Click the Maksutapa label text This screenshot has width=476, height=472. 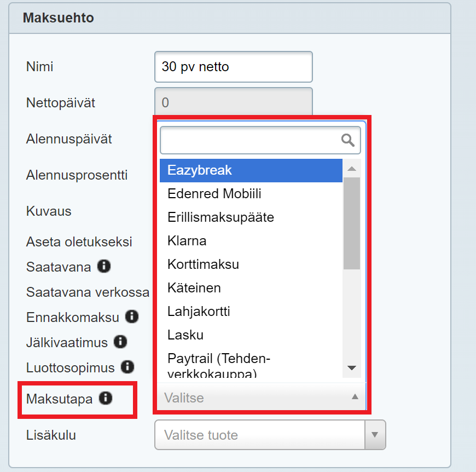(x=59, y=399)
